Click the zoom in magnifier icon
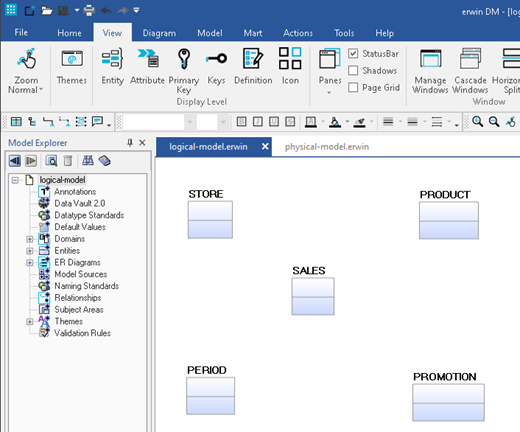Image resolution: width=520 pixels, height=432 pixels. 477,122
